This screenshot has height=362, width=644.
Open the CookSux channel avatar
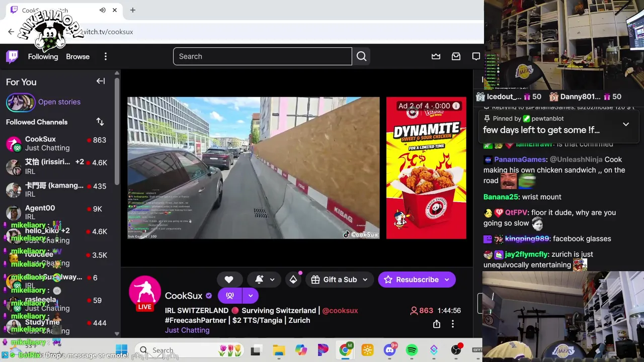[145, 293]
